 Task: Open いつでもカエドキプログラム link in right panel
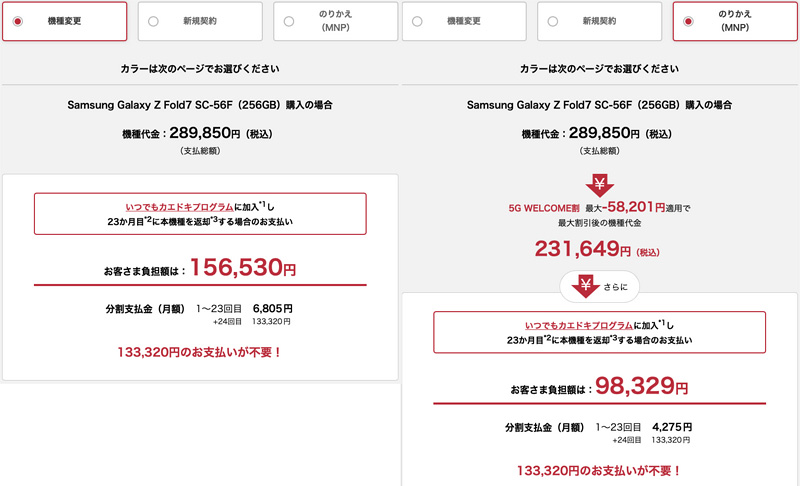tap(579, 325)
